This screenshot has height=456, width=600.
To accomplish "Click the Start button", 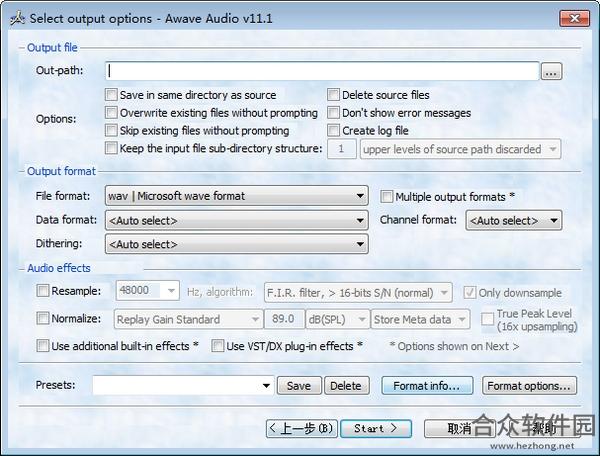I will [x=376, y=428].
